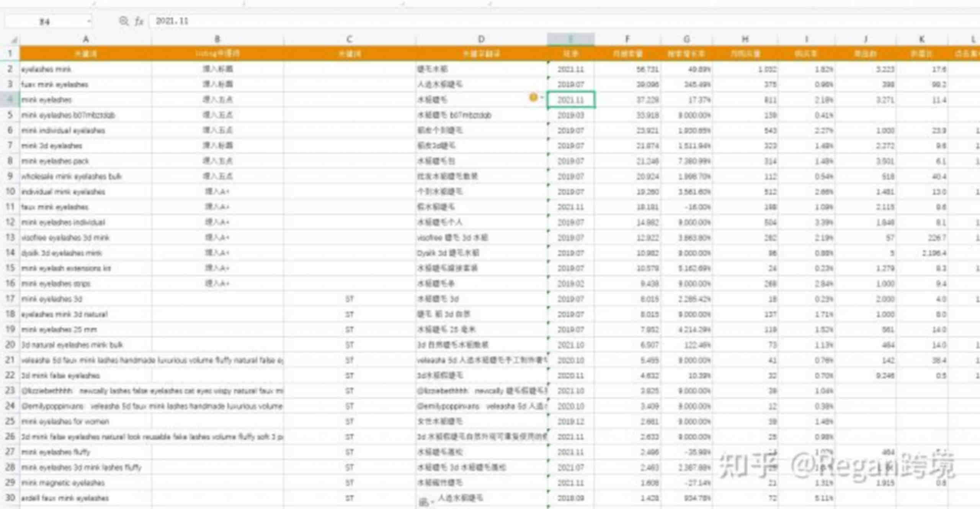The height and width of the screenshot is (509, 980).
Task: Select row 21 header number
Action: click(10, 360)
